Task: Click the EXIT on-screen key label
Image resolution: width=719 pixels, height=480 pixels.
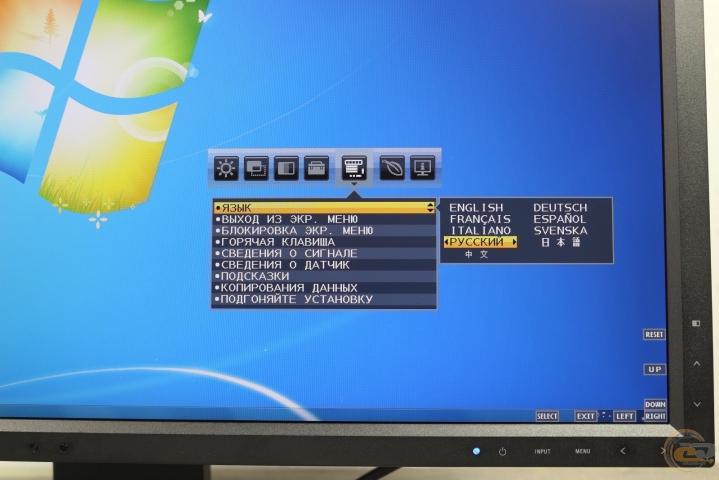Action: tap(586, 416)
